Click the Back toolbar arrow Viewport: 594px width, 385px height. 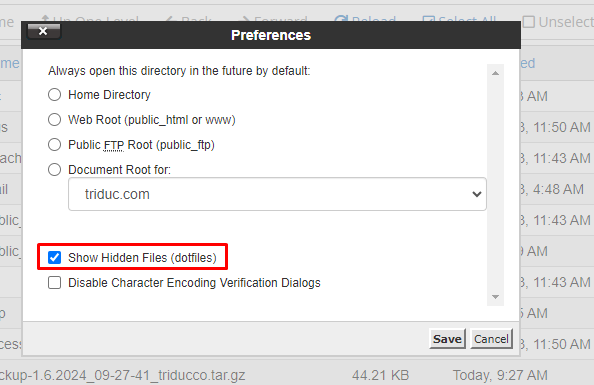[x=169, y=19]
